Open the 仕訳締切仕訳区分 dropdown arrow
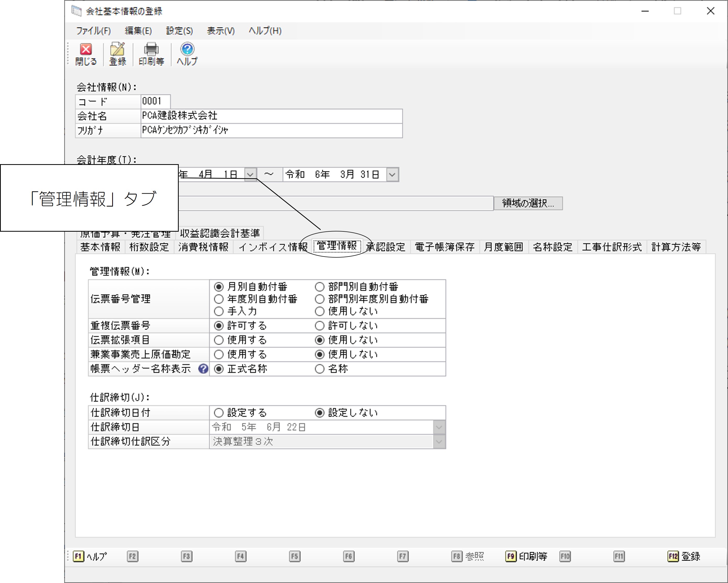728x583 pixels. (x=439, y=442)
